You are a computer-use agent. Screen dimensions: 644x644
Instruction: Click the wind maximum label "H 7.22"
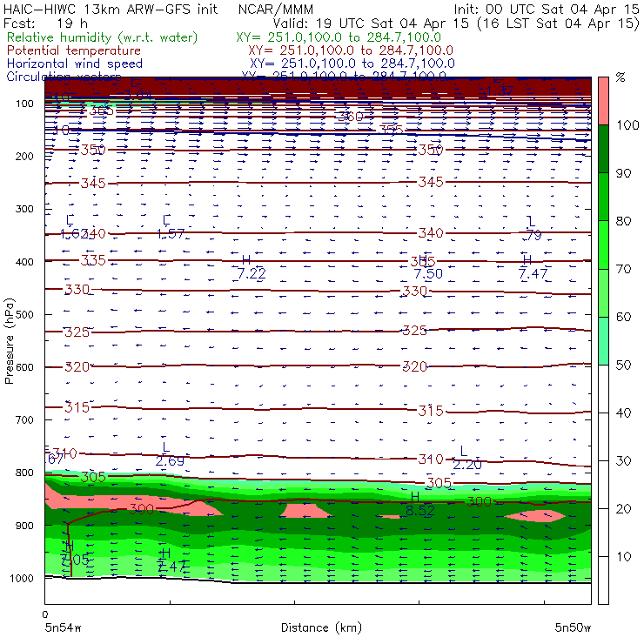point(251,267)
